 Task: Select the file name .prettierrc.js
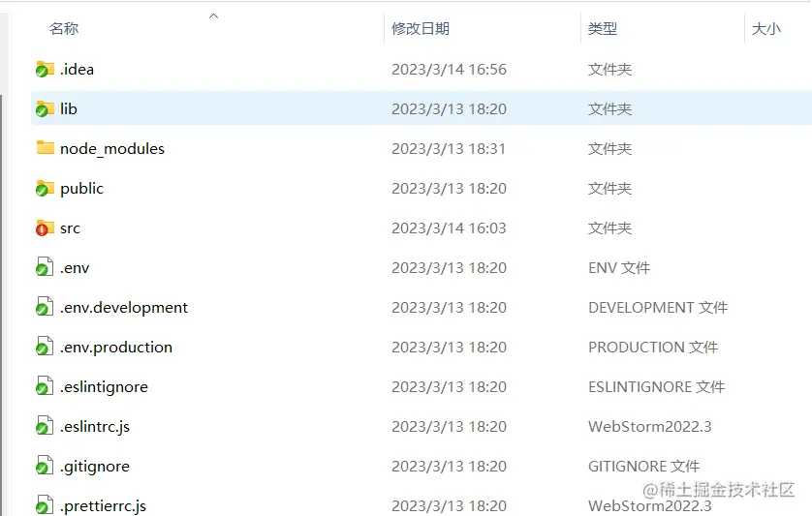pos(103,505)
